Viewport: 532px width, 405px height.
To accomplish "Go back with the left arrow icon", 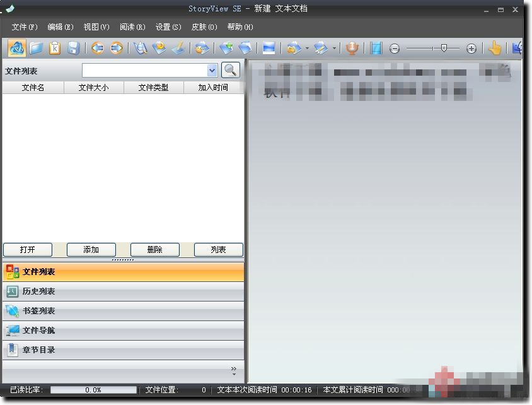I will coord(98,48).
